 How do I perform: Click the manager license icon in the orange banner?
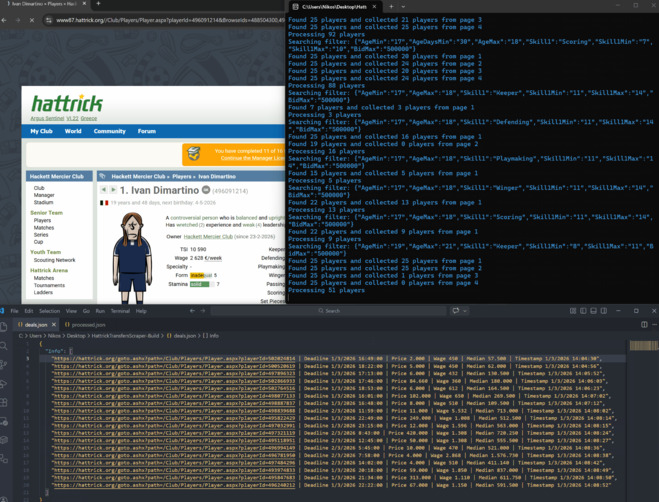tap(193, 153)
